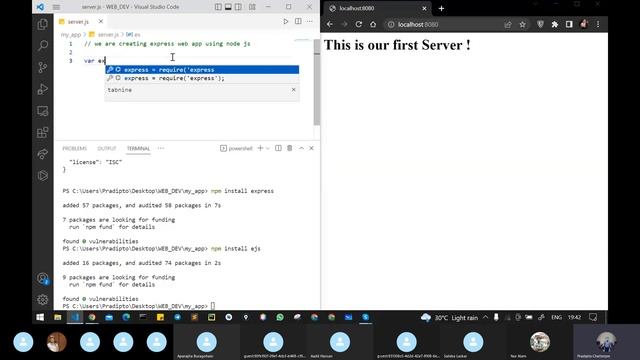This screenshot has height=360, width=640.
Task: Open WhatsApp from the taskbar
Action: [280, 317]
